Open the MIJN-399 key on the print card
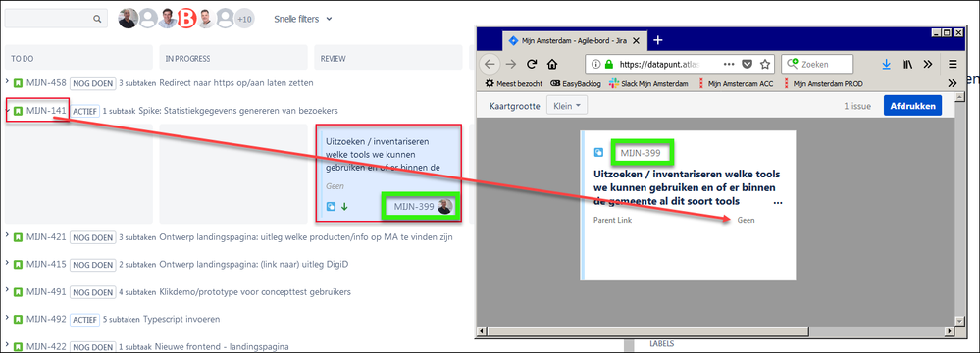This screenshot has height=353, width=980. (642, 152)
